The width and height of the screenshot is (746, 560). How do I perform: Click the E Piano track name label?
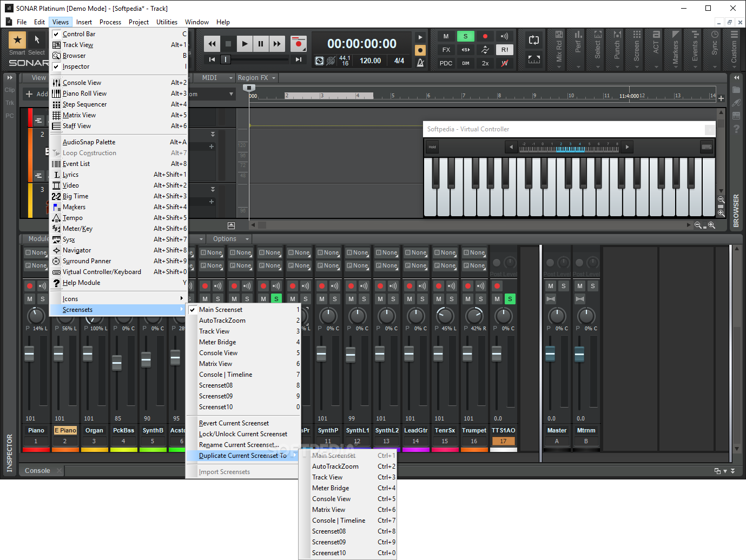[65, 430]
